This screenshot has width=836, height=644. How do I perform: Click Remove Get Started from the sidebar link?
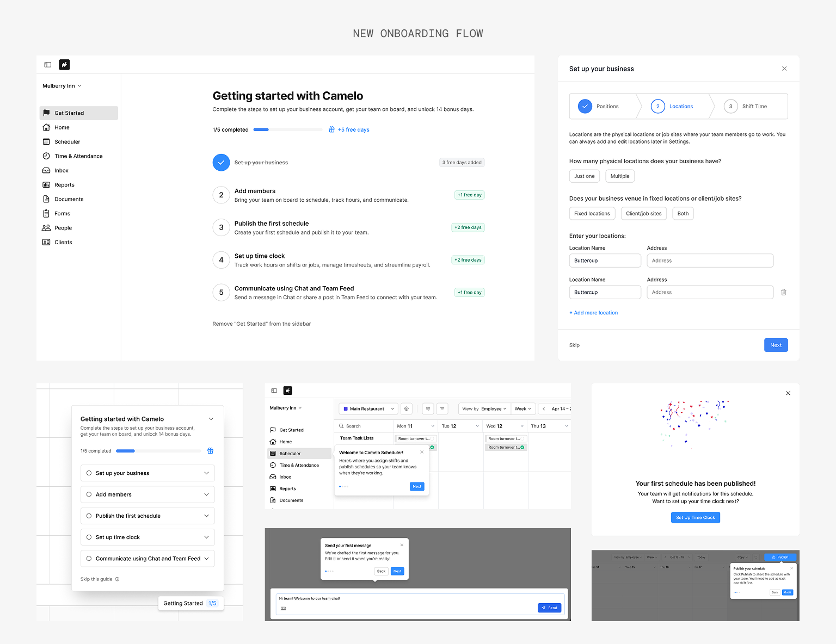click(262, 324)
